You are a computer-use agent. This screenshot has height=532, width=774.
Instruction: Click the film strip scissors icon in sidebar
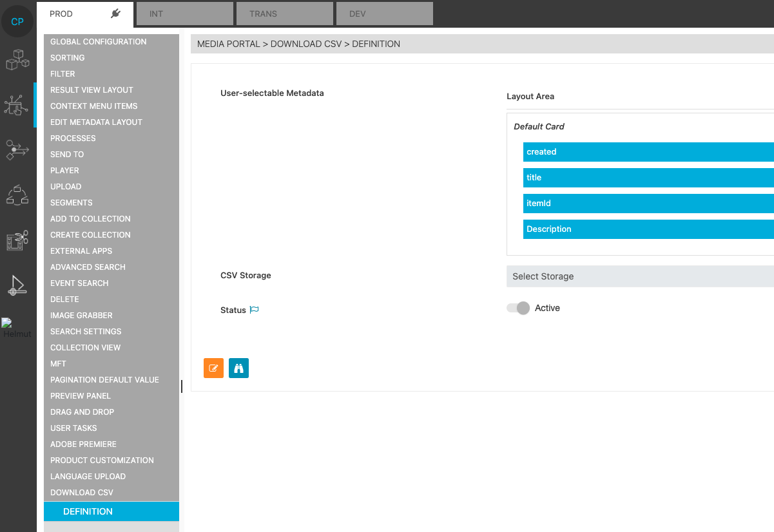[17, 240]
